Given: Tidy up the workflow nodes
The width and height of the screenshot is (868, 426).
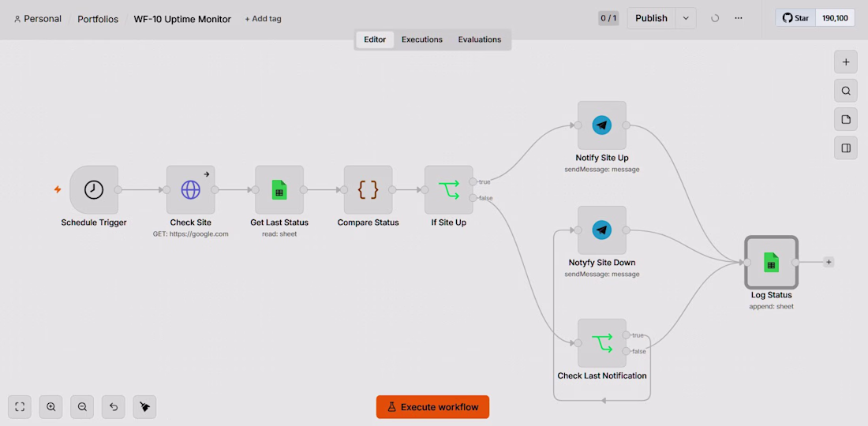Looking at the screenshot, I should click(144, 407).
